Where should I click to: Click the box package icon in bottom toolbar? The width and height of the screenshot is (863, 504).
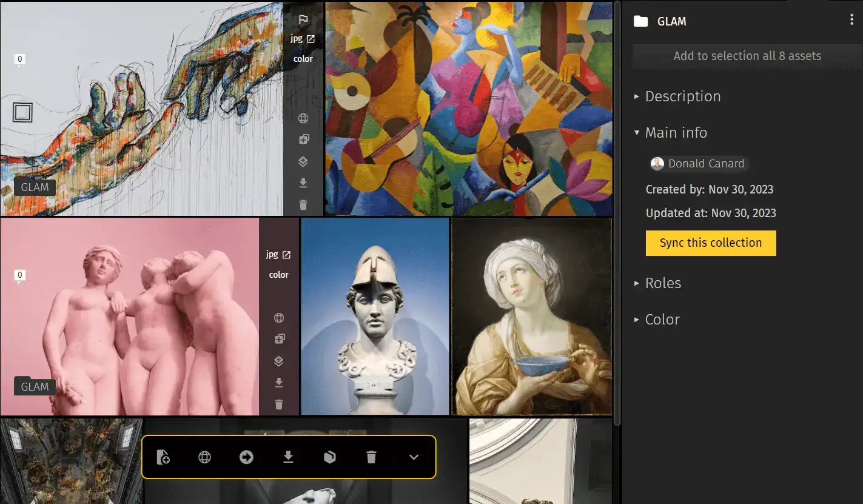330,457
